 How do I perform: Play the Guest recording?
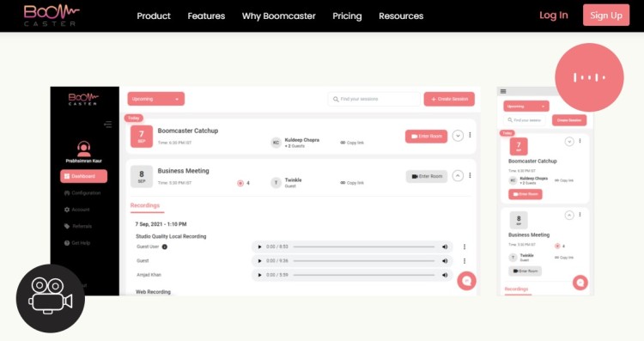click(259, 261)
